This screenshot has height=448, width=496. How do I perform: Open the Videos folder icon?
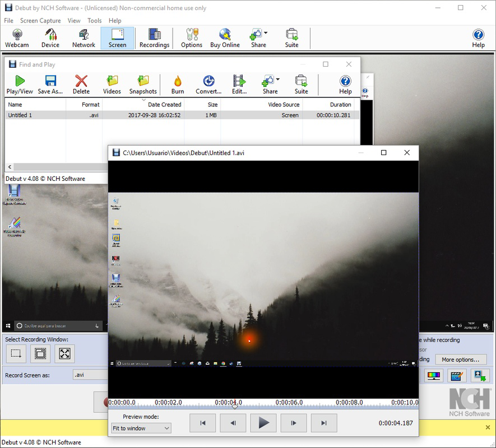pos(112,85)
